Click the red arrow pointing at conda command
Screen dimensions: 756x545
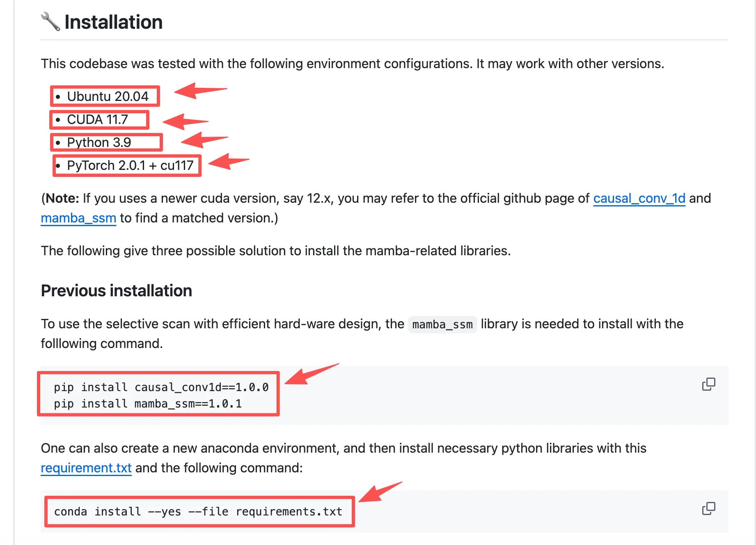[380, 492]
